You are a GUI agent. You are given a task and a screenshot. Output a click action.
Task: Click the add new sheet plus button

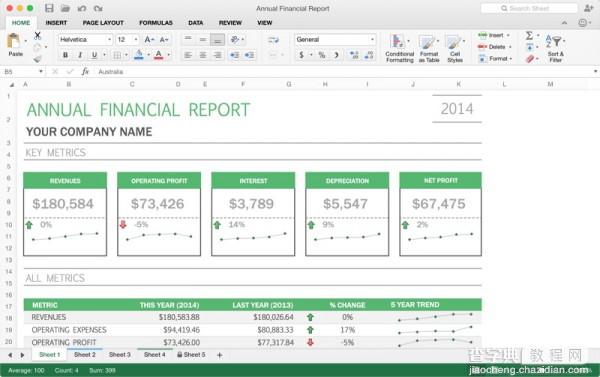pos(220,355)
